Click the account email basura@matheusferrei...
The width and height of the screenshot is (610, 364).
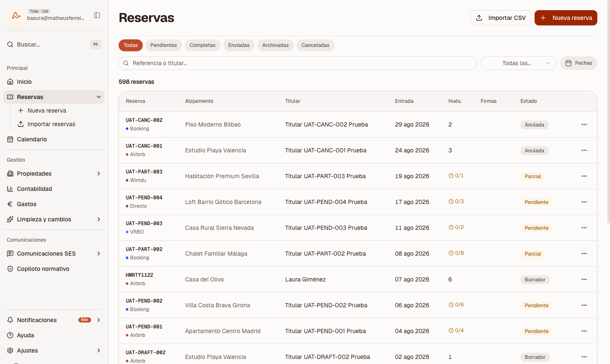pyautogui.click(x=56, y=18)
